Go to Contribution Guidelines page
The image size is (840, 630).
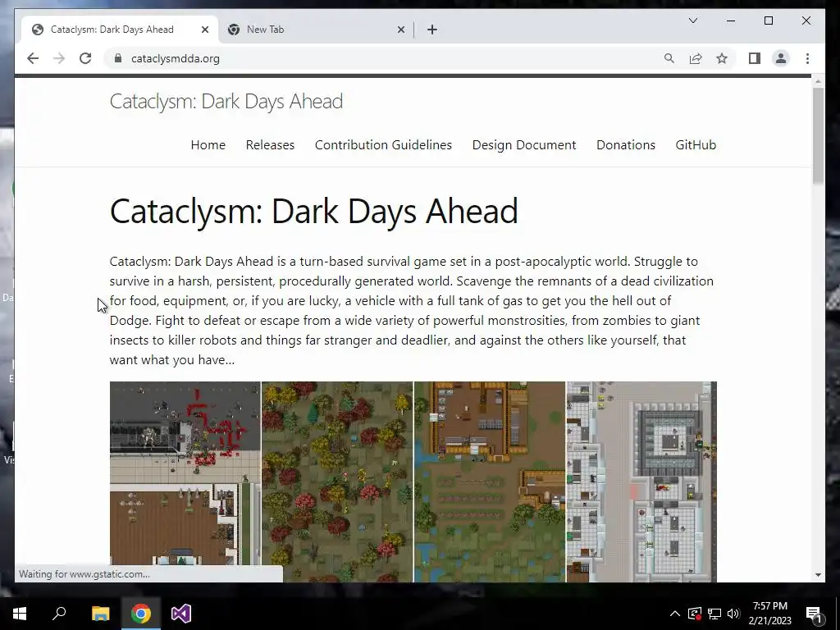(384, 145)
